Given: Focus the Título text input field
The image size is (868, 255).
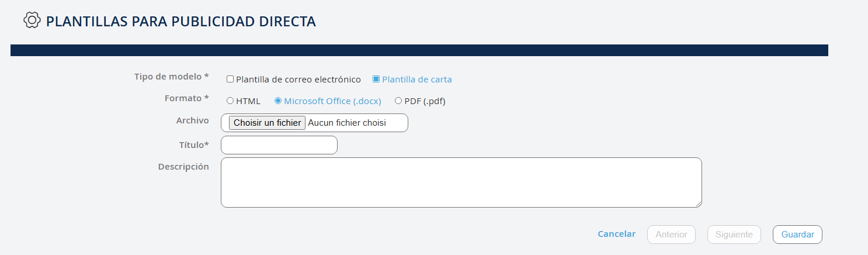Looking at the screenshot, I should click(279, 145).
